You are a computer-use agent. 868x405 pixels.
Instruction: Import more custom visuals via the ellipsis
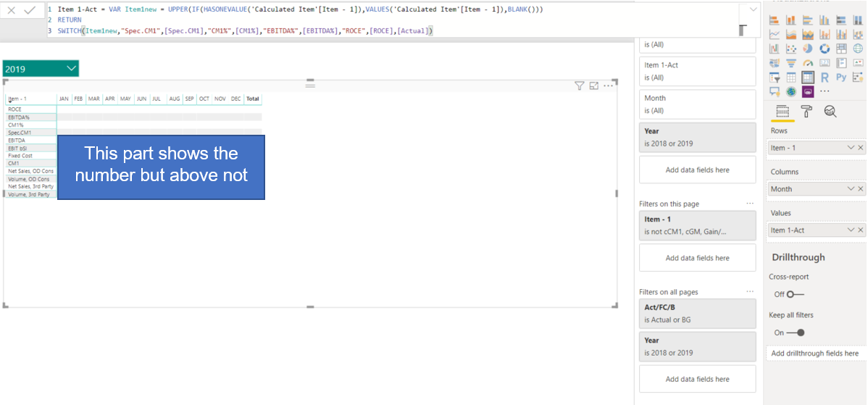825,91
